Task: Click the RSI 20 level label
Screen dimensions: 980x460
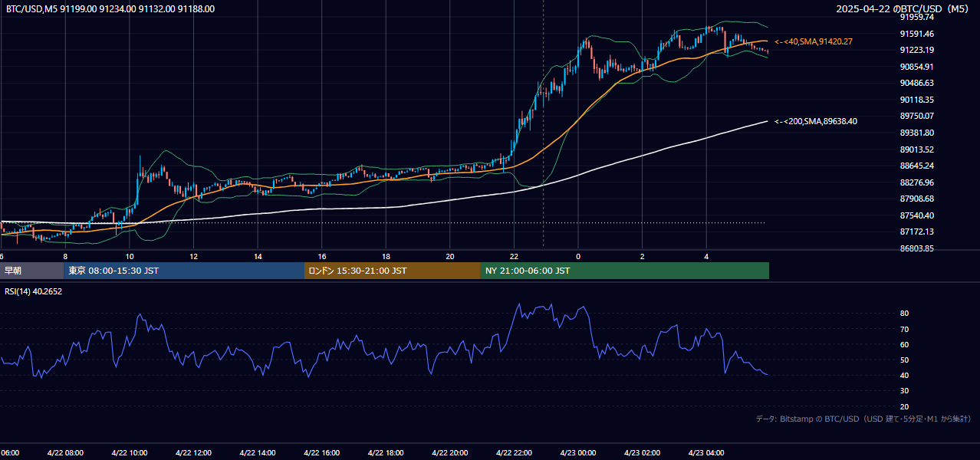Action: (x=904, y=406)
